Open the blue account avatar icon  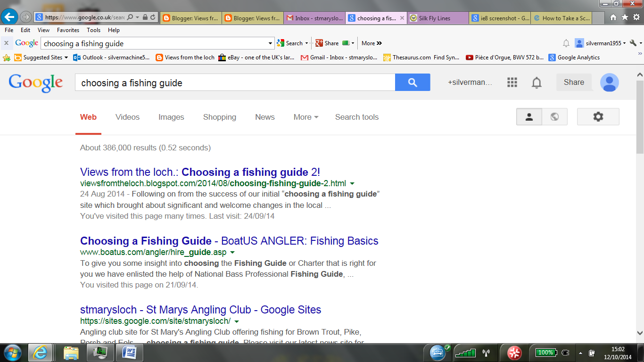pos(609,82)
